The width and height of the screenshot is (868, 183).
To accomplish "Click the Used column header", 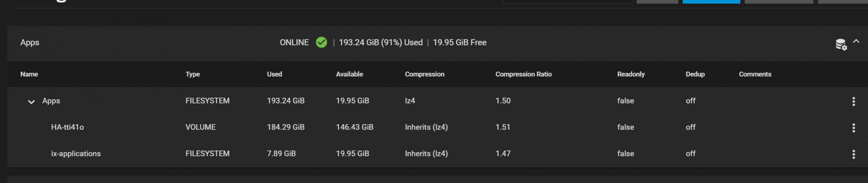I will [274, 74].
